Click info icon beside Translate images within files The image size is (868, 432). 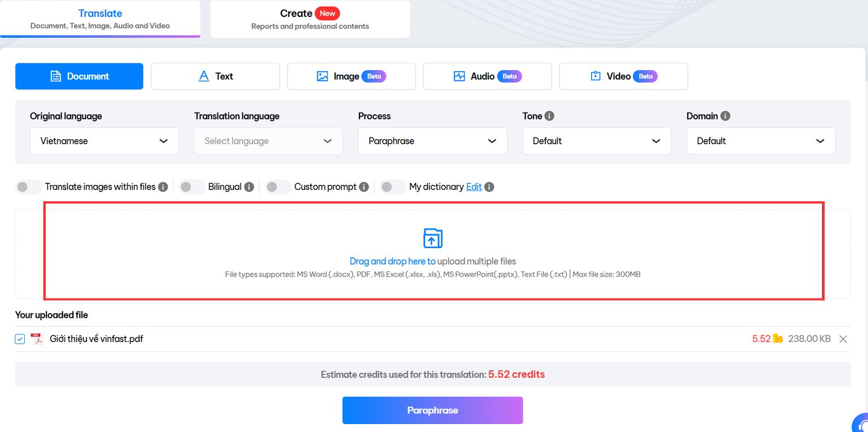[x=163, y=187]
